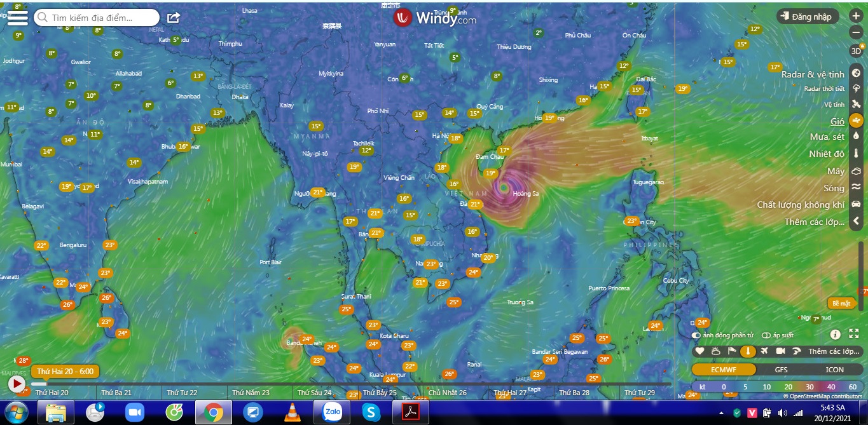Click the Đăng nhập login button
Viewport: 868px width, 425px height.
click(807, 17)
